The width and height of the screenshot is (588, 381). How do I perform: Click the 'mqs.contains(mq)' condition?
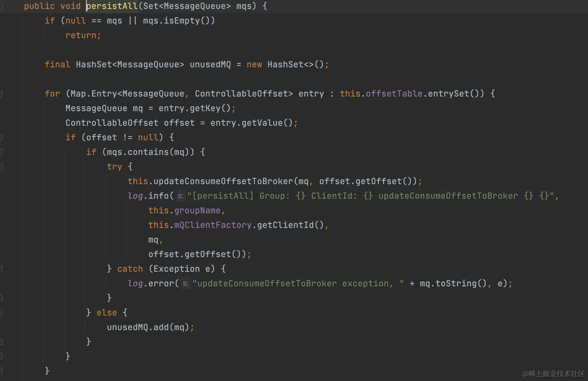(x=148, y=152)
